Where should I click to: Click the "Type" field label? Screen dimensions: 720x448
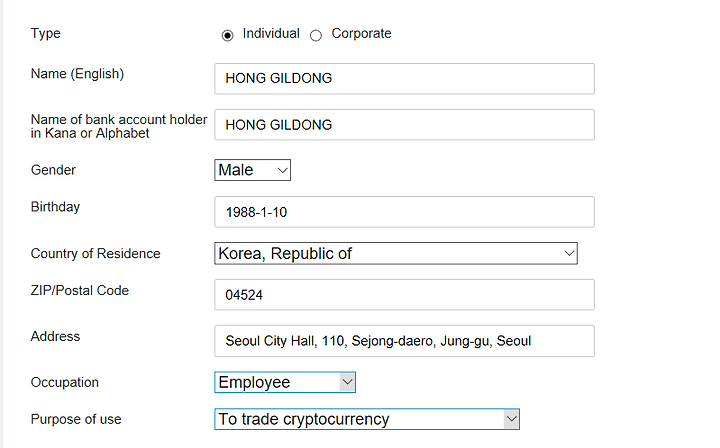coord(46,34)
